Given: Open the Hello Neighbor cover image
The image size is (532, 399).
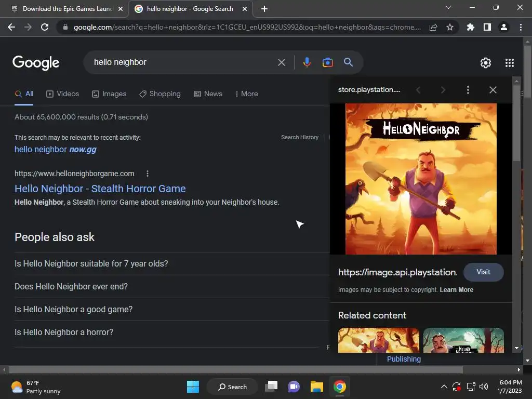Looking at the screenshot, I should coord(421,179).
